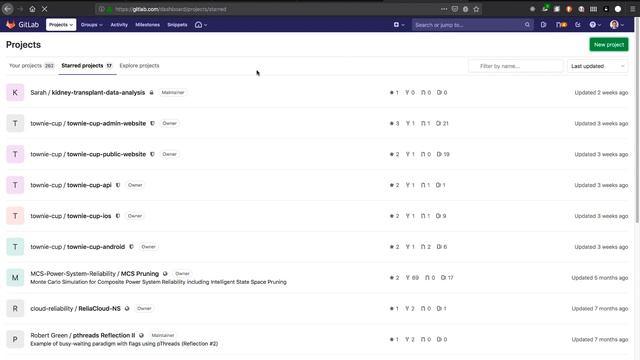Click the issues count on townie-cup-admin-website row
The height and width of the screenshot is (360, 640).
tap(442, 123)
